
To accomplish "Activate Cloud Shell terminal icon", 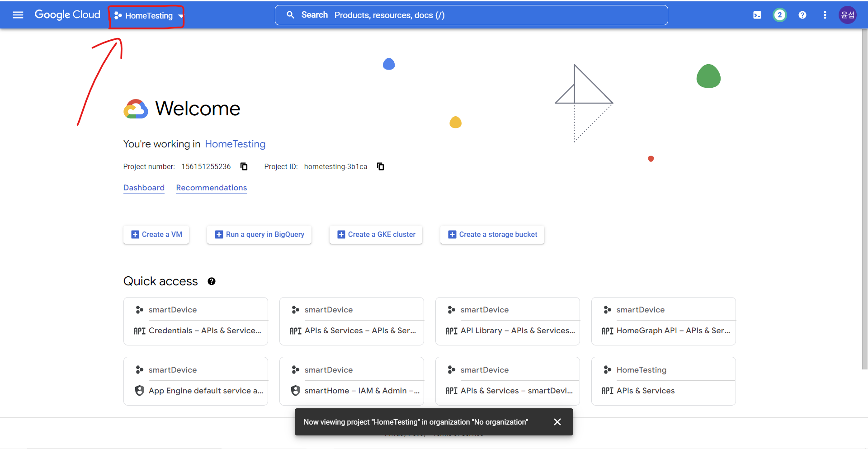I will (757, 15).
